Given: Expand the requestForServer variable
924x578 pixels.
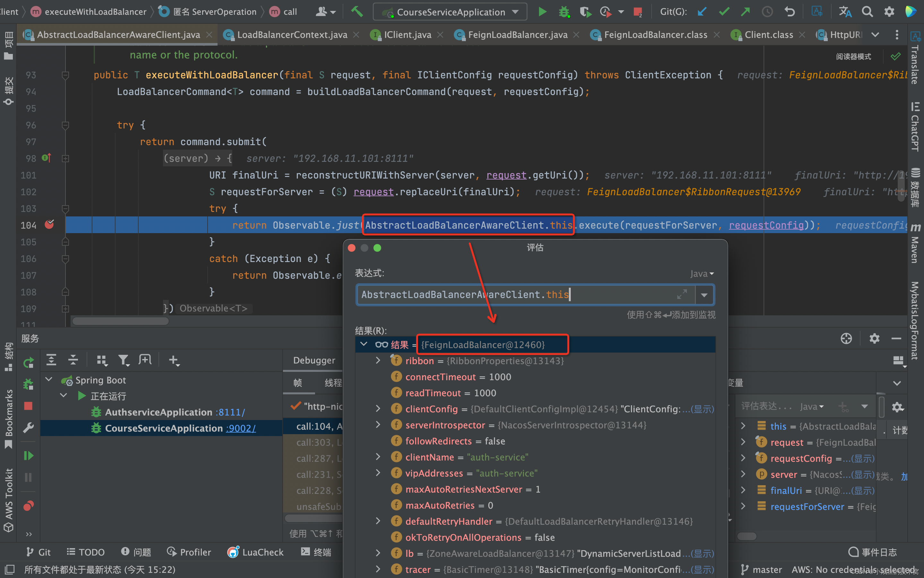Looking at the screenshot, I should 743,506.
